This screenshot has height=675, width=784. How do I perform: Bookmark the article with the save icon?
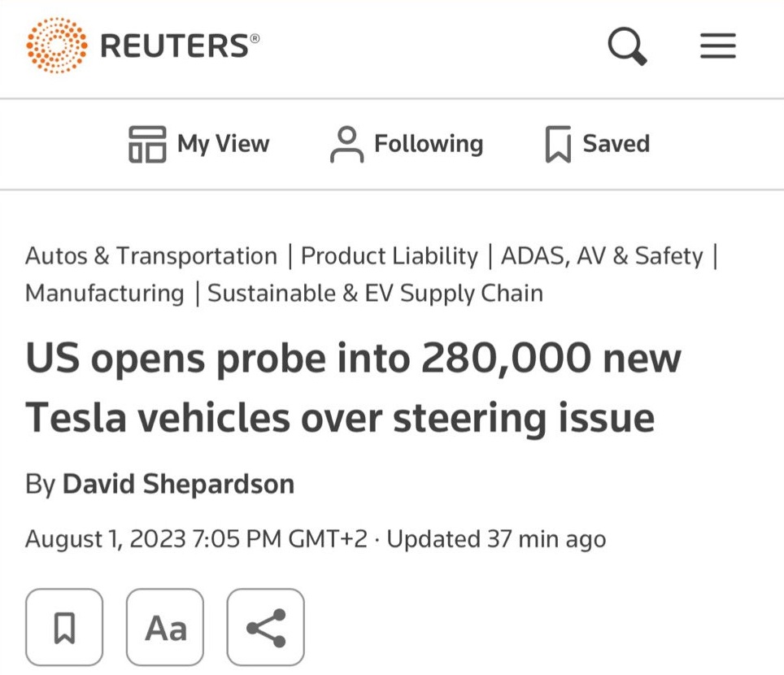click(x=63, y=626)
